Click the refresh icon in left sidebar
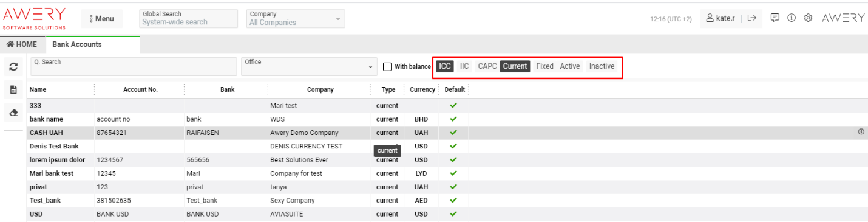 click(13, 67)
